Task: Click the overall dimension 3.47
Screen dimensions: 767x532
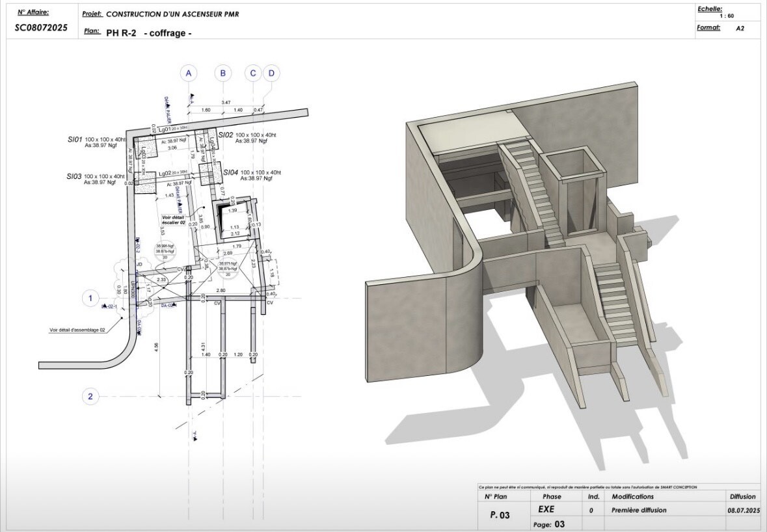Action: pyautogui.click(x=226, y=103)
